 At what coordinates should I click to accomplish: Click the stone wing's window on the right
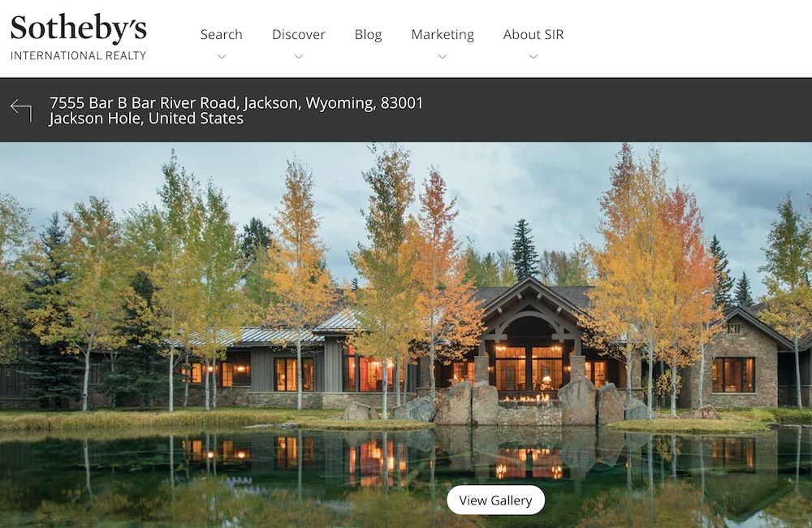[x=732, y=374]
